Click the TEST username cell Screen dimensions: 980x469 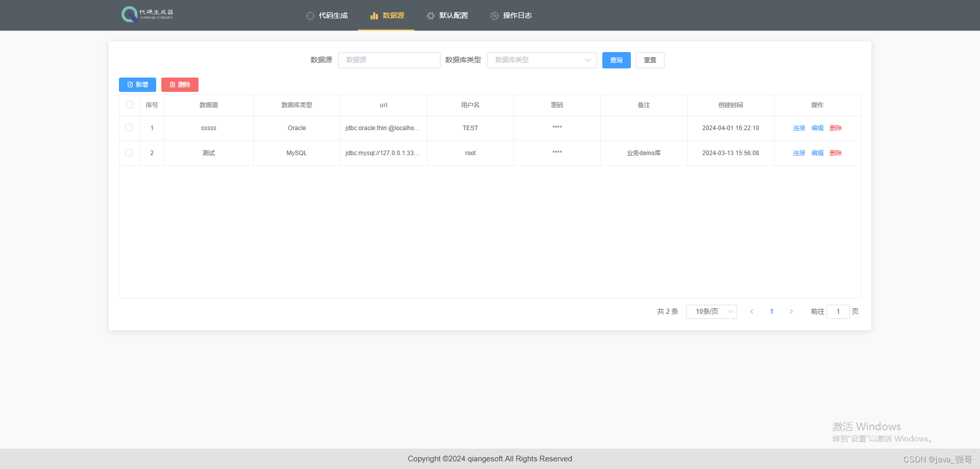[470, 128]
